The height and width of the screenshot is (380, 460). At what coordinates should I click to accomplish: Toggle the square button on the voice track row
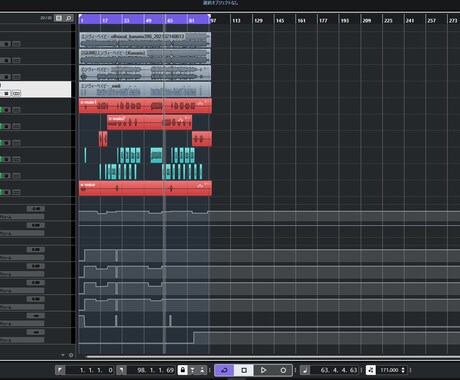pyautogui.click(x=6, y=192)
